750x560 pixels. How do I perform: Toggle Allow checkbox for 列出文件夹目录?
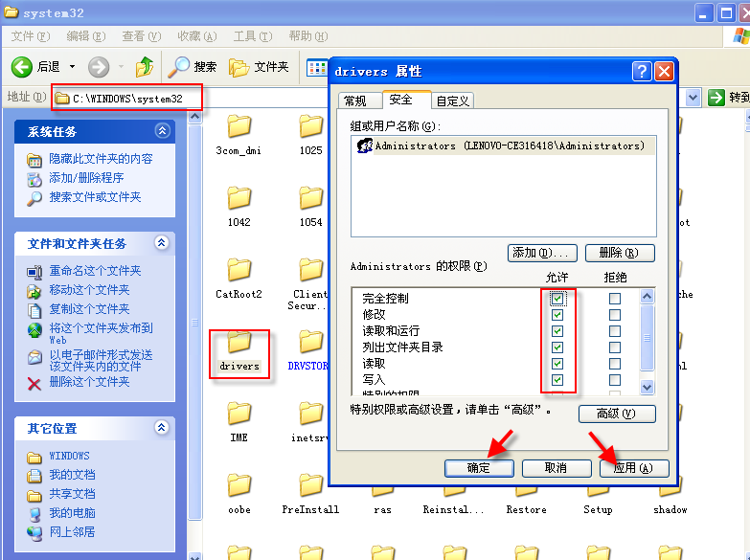pyautogui.click(x=557, y=347)
